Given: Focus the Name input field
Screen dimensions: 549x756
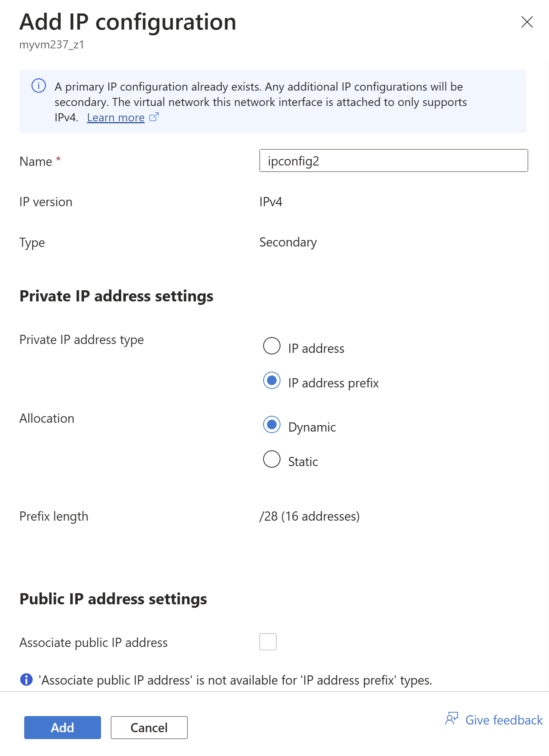Looking at the screenshot, I should click(x=393, y=160).
